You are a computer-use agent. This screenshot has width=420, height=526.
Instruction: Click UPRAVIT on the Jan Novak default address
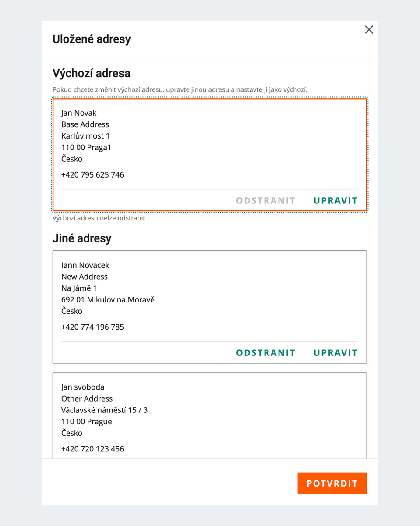(x=335, y=200)
